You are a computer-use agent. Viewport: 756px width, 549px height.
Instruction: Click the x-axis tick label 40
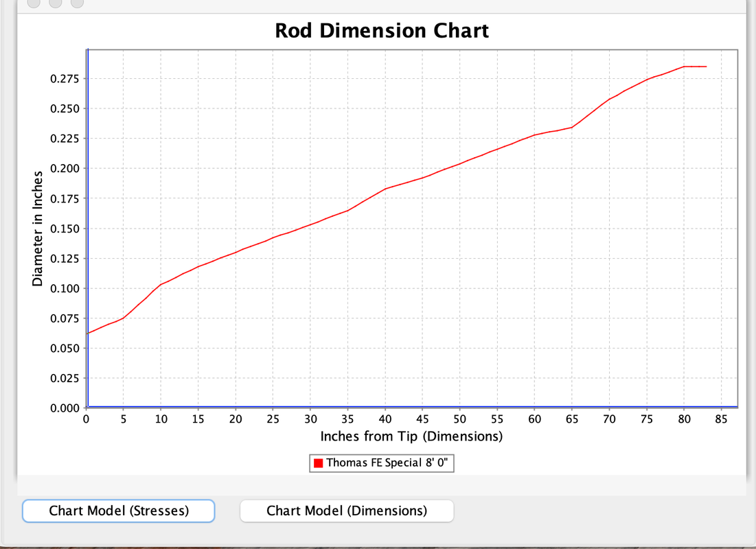tap(385, 419)
